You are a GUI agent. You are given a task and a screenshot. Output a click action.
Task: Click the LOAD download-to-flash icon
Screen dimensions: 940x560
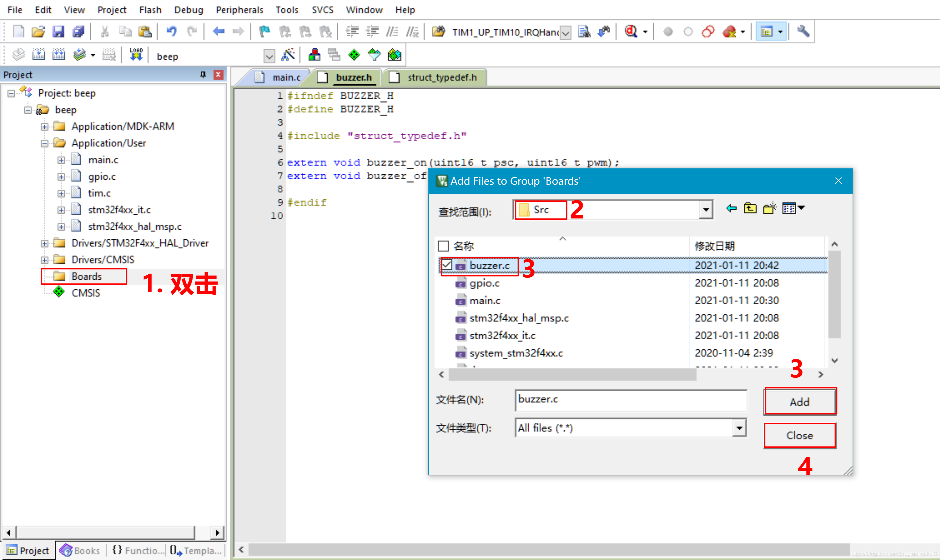coord(136,55)
